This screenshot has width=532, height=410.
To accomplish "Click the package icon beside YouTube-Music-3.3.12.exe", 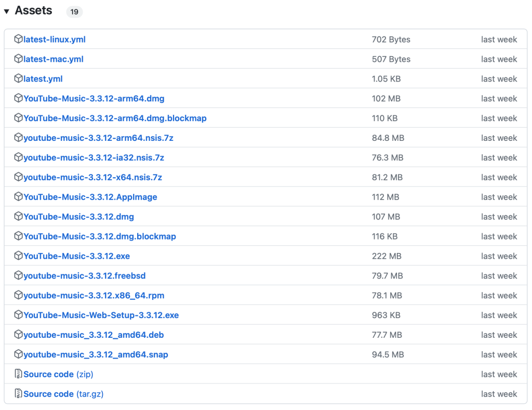I will pyautogui.click(x=18, y=256).
